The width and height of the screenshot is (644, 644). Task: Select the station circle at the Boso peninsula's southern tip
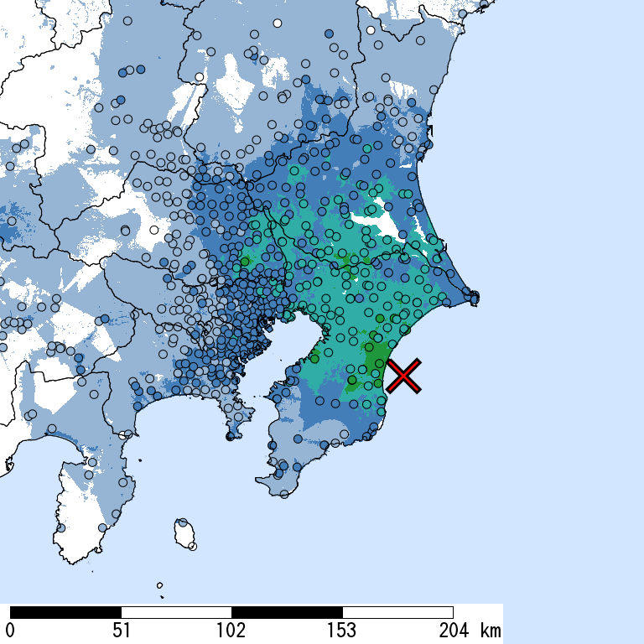[x=284, y=494]
